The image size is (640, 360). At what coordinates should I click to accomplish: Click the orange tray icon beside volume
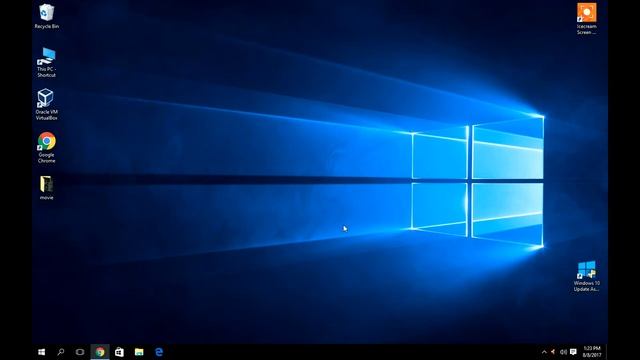click(553, 352)
